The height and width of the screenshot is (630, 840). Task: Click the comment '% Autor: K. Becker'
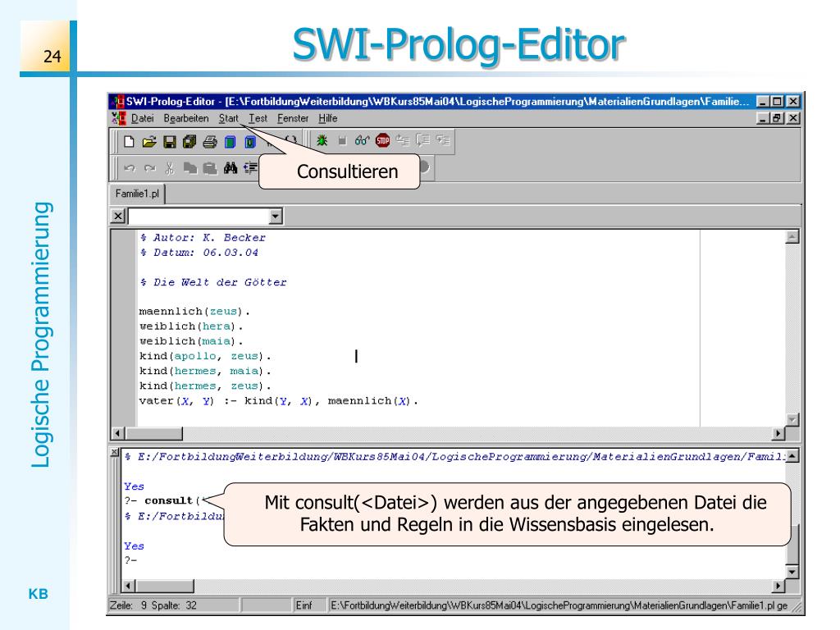[203, 237]
